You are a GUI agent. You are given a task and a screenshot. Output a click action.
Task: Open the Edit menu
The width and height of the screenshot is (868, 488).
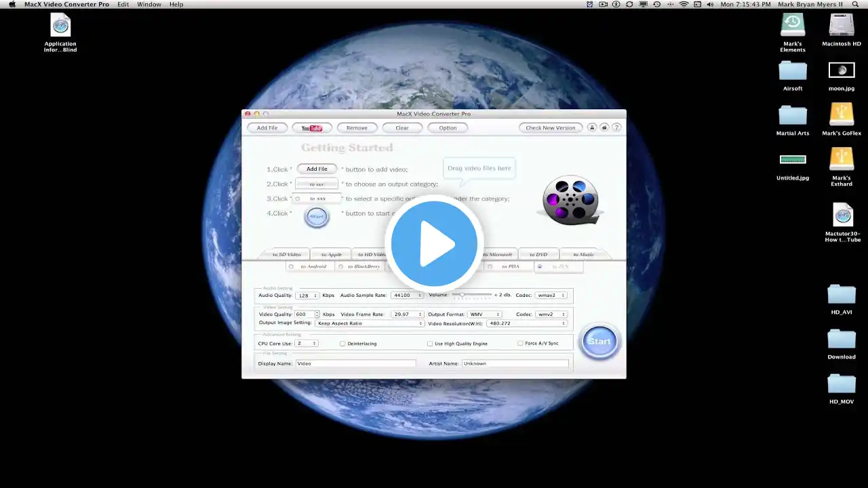click(x=123, y=4)
